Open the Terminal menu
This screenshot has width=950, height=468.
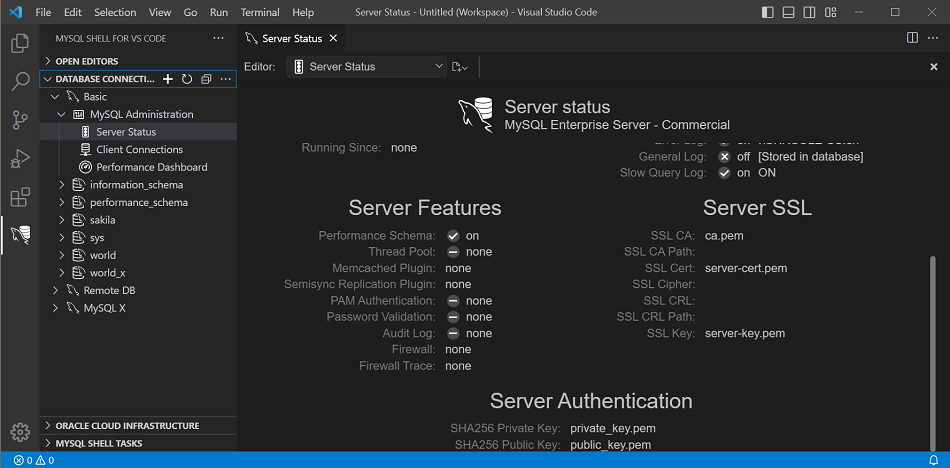click(x=260, y=13)
